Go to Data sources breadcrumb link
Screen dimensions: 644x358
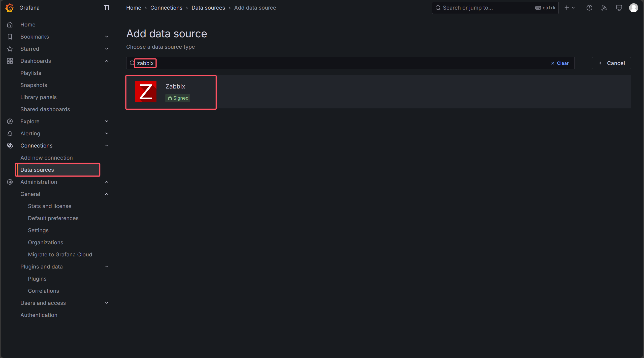point(208,8)
